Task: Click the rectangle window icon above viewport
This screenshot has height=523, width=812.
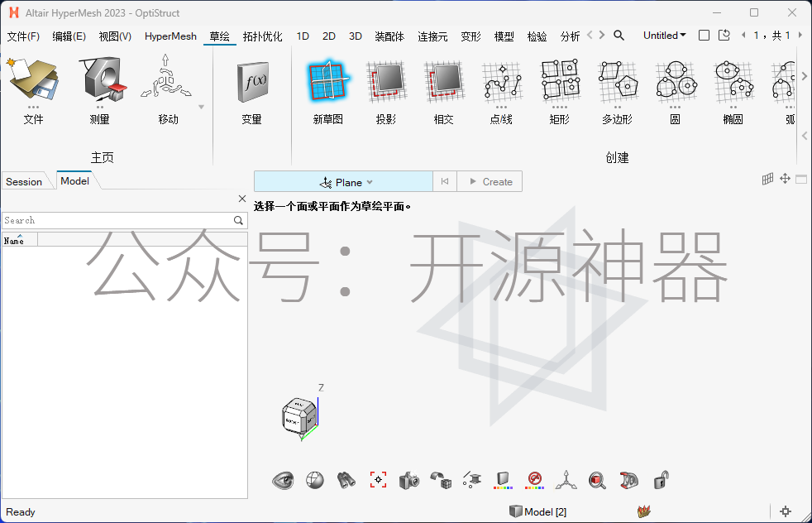Action: point(801,180)
